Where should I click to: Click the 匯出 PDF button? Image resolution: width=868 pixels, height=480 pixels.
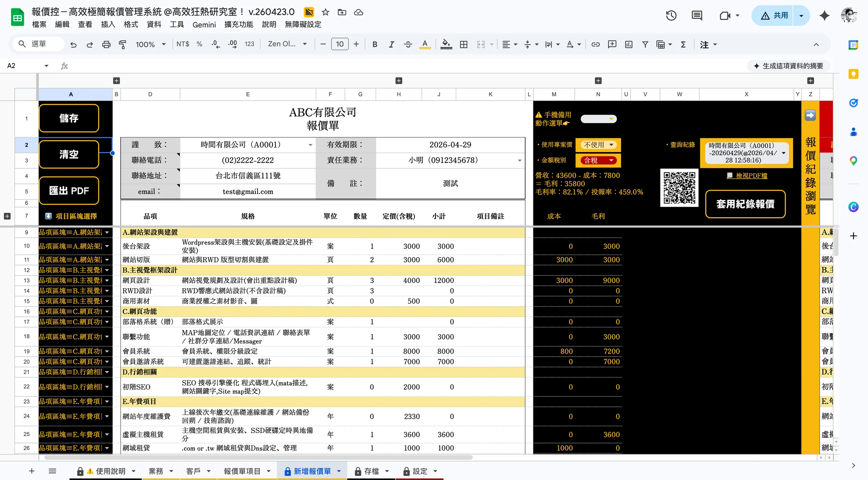(69, 191)
